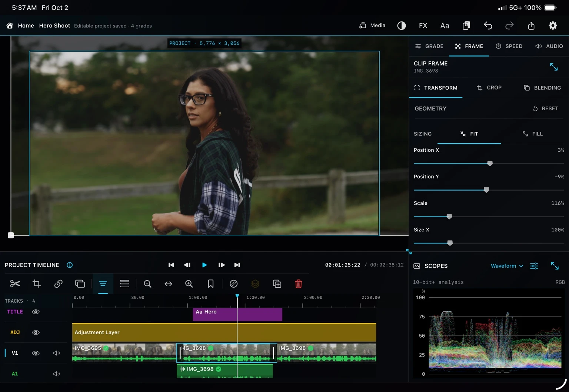Image resolution: width=569 pixels, height=392 pixels.
Task: Select the Aa Hero title clip
Action: (x=237, y=314)
